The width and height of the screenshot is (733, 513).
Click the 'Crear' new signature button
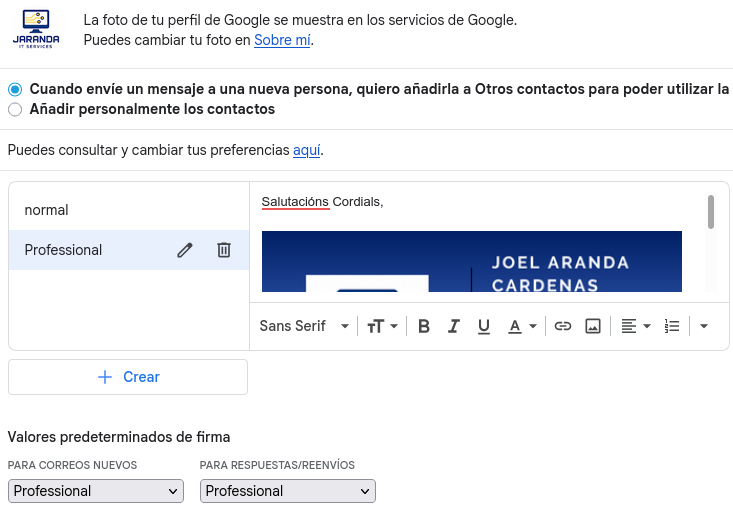coord(128,377)
